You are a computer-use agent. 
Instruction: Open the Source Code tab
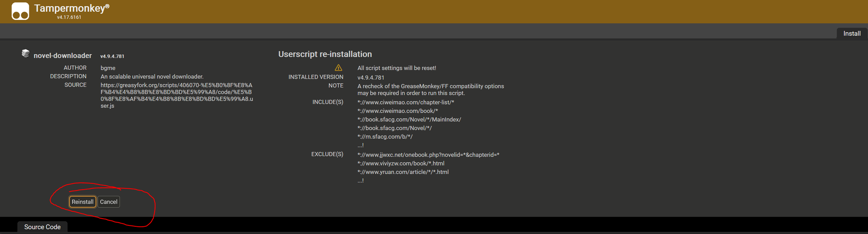[x=42, y=227]
